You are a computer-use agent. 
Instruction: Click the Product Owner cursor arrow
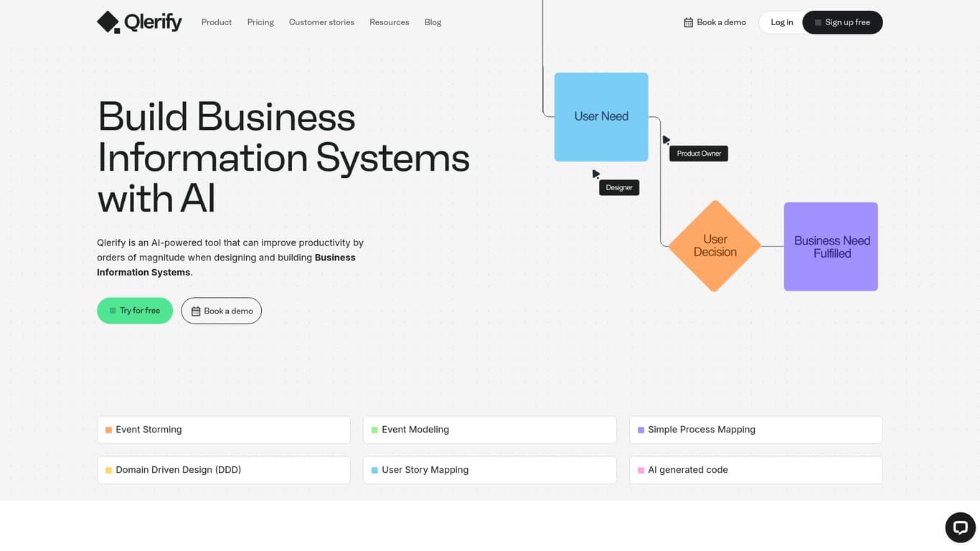pos(666,140)
